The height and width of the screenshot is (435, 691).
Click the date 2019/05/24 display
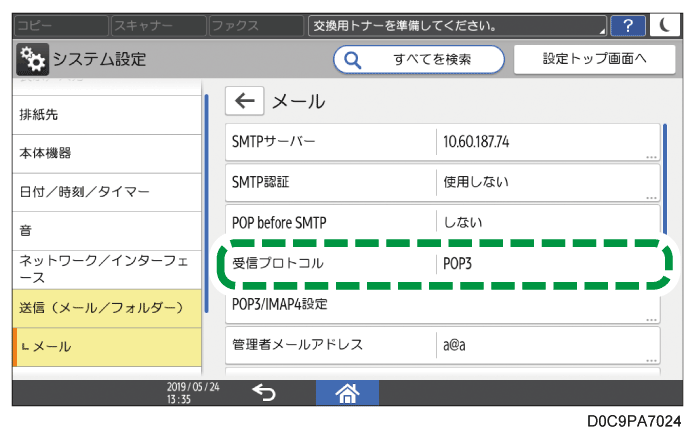[193, 387]
